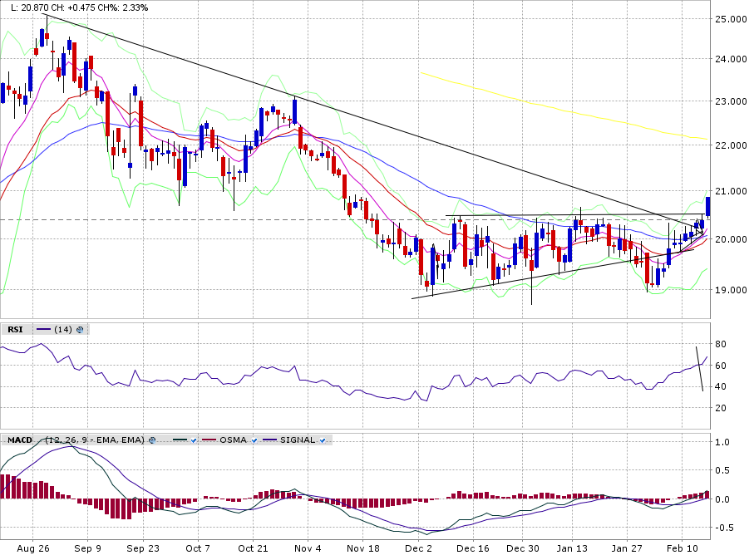Click the MACD -0.5 axis label
754x560 pixels.
722,528
